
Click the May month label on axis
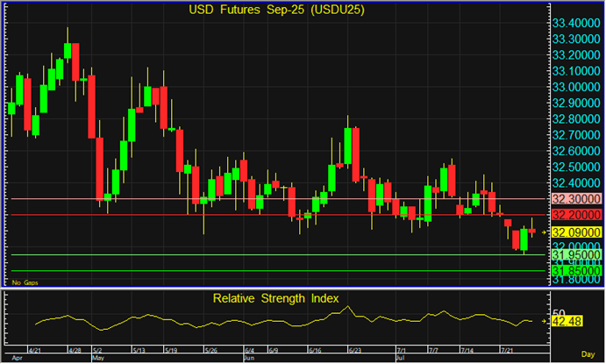97,358
